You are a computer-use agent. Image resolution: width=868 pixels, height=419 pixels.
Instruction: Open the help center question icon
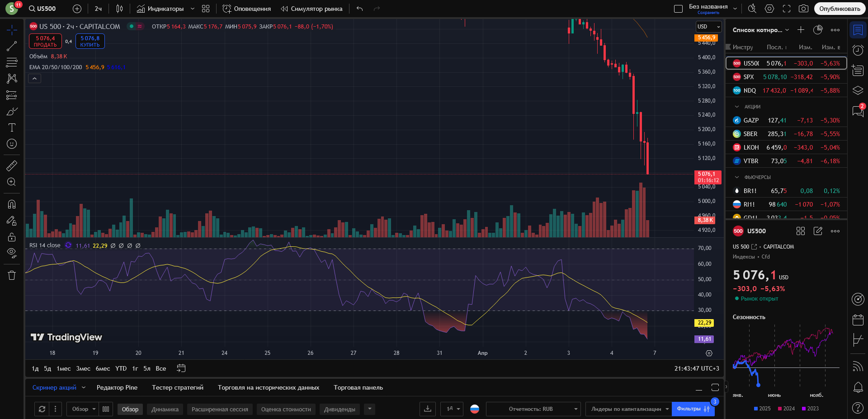click(858, 408)
